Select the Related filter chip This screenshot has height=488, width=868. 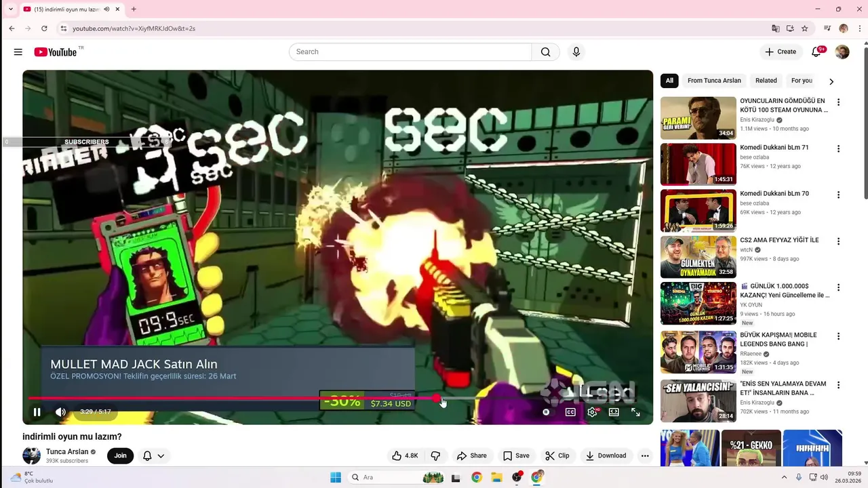[x=766, y=81]
